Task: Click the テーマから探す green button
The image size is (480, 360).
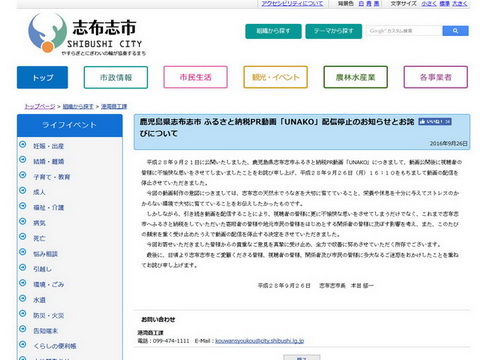Action: coord(334,31)
